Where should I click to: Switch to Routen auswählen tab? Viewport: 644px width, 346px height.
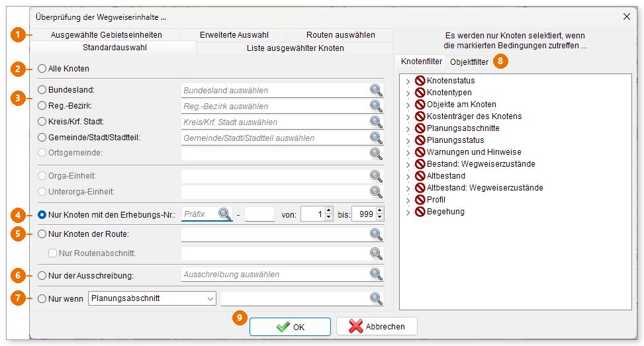[x=340, y=35]
